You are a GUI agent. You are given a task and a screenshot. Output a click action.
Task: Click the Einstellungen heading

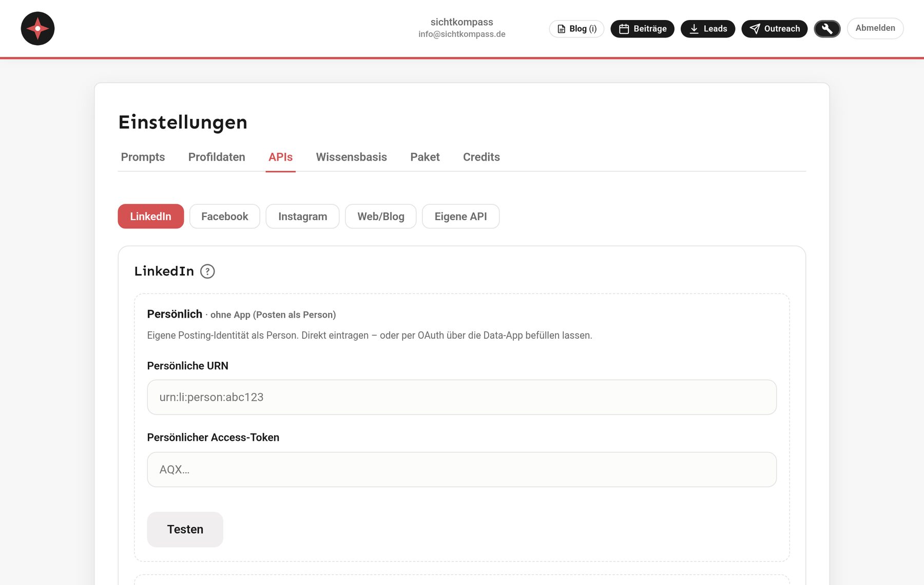pos(183,122)
